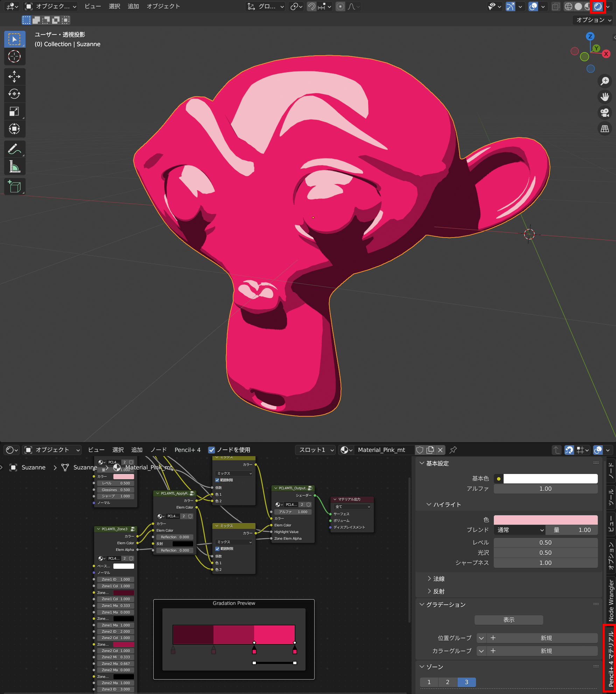Click the white 基本色 color swatch
This screenshot has width=616, height=694.
tap(550, 479)
